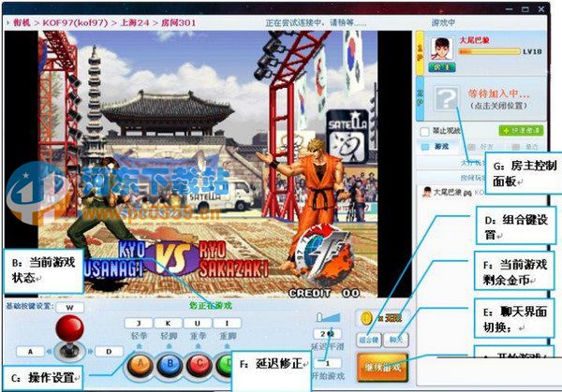Click the question-mark 2P empty slot avatar
562x392 pixels.
click(x=447, y=98)
